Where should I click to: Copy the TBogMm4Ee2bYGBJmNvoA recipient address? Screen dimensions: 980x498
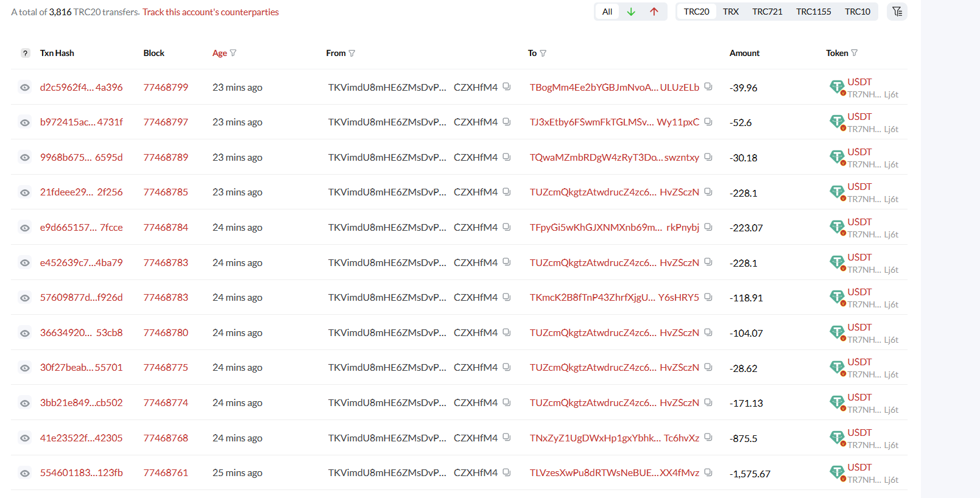pos(708,86)
